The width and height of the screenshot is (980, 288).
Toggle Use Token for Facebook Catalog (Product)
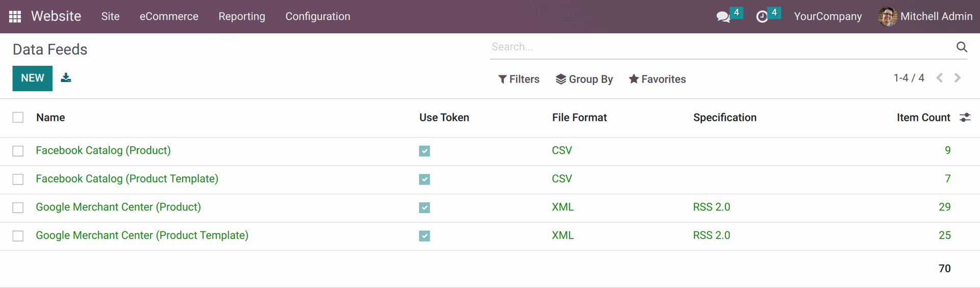[425, 151]
